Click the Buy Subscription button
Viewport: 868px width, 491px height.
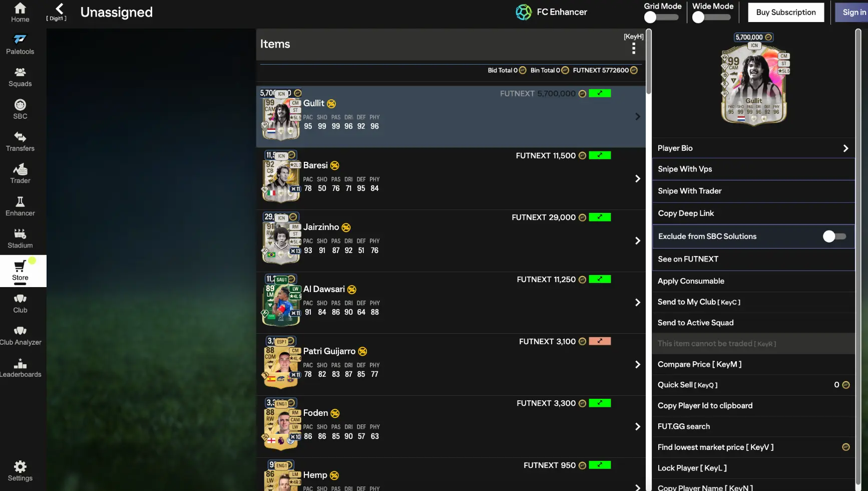(786, 12)
